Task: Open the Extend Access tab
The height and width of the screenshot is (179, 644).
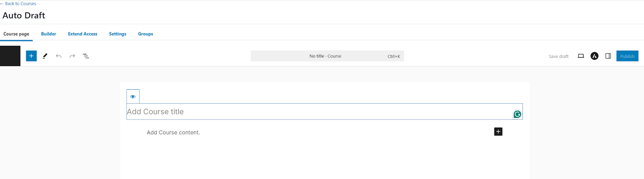Action: pyautogui.click(x=83, y=34)
